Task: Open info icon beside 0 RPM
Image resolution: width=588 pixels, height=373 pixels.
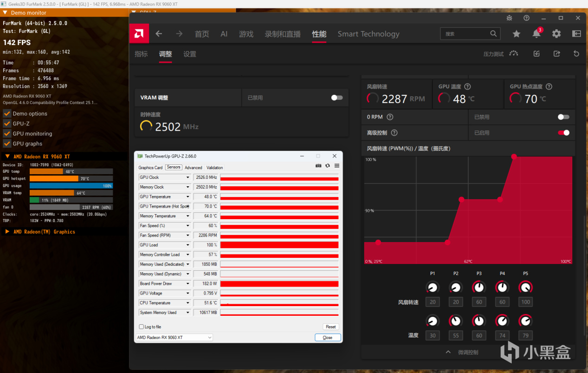Action: (390, 117)
